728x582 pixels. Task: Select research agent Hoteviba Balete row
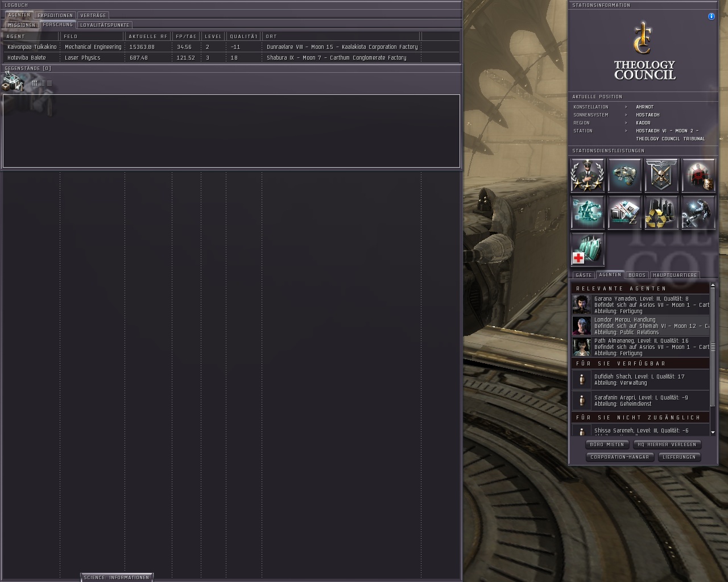pyautogui.click(x=231, y=58)
